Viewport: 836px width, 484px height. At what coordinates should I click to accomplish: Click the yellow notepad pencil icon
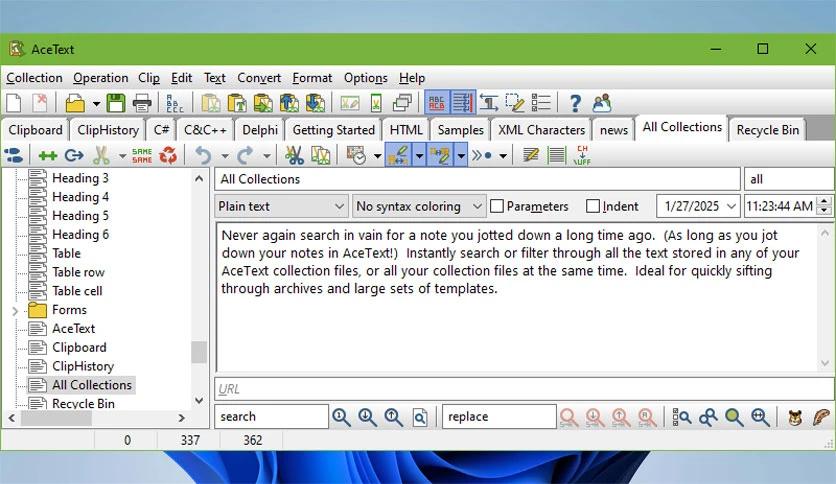(530, 155)
